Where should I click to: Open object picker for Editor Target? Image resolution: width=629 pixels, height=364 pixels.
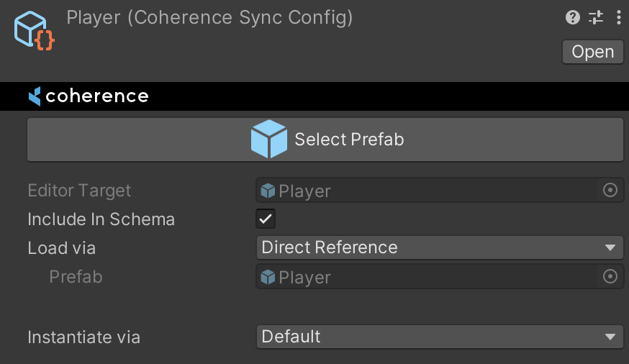(610, 191)
